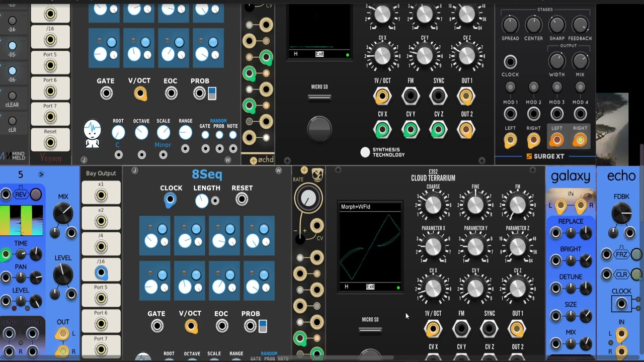The image size is (644, 362).
Task: Click the Reset port in upper bay module
Action: click(50, 142)
